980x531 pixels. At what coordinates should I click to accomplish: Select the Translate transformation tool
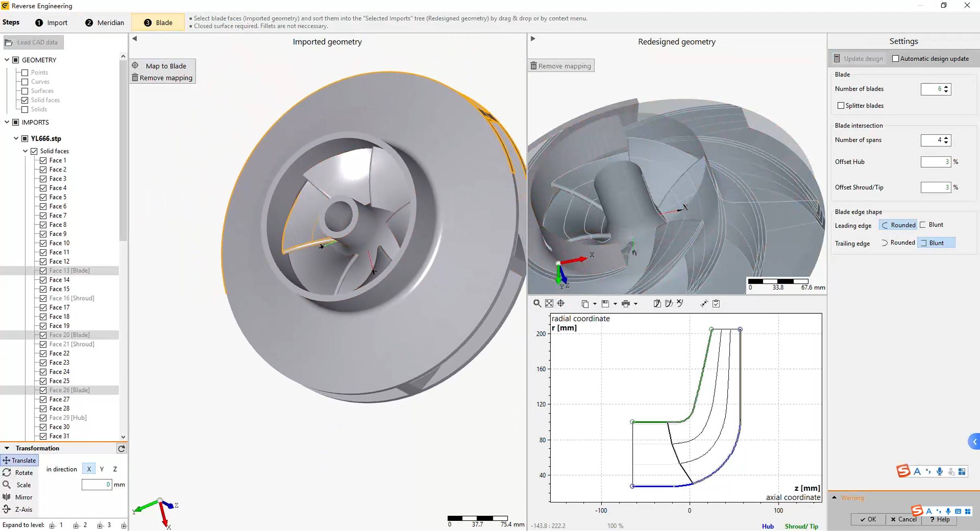19,460
